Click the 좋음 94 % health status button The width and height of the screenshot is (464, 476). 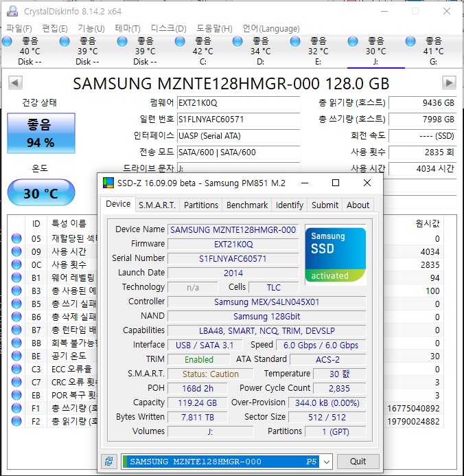[41, 133]
